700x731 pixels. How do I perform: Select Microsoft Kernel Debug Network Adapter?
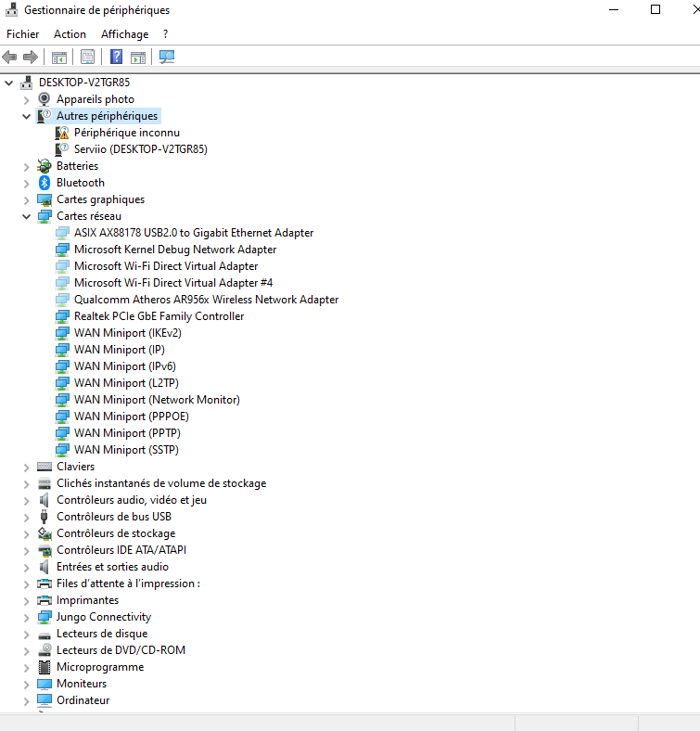coord(175,250)
